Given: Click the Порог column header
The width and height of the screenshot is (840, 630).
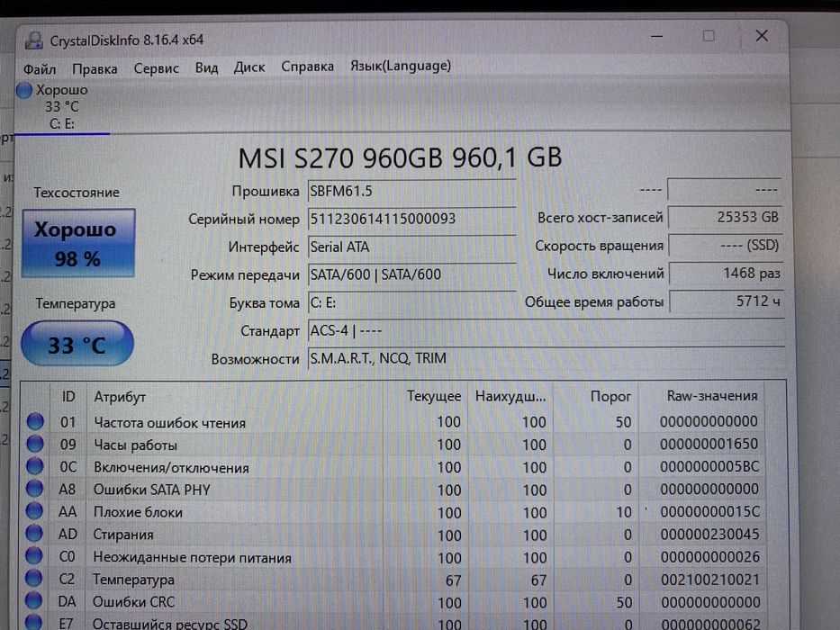Looking at the screenshot, I should click(610, 396).
